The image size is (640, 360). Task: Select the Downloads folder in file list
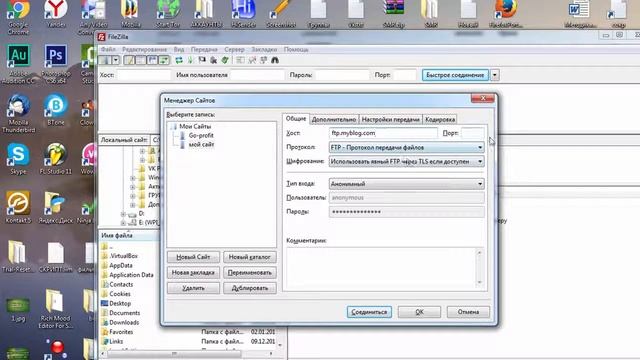pyautogui.click(x=124, y=322)
